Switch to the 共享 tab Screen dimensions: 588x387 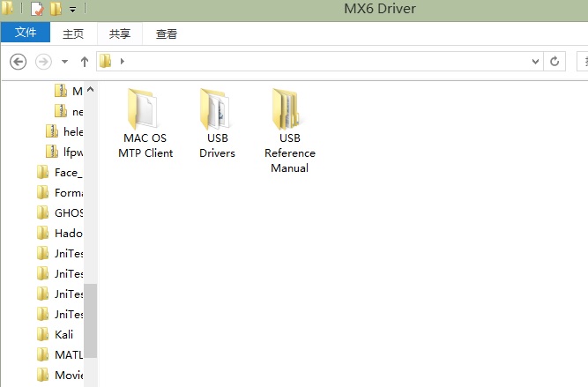[x=120, y=33]
